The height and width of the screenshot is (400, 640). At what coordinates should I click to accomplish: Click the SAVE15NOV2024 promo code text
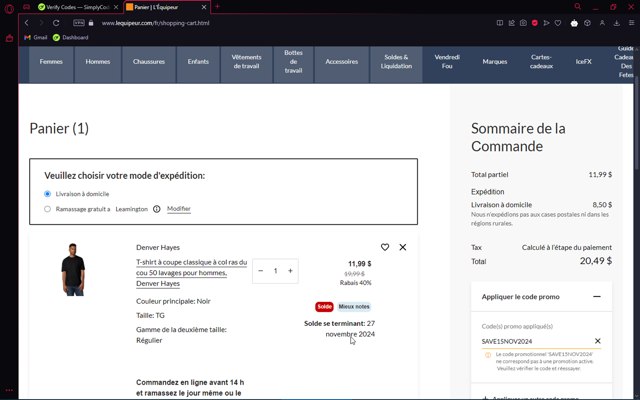tap(507, 341)
